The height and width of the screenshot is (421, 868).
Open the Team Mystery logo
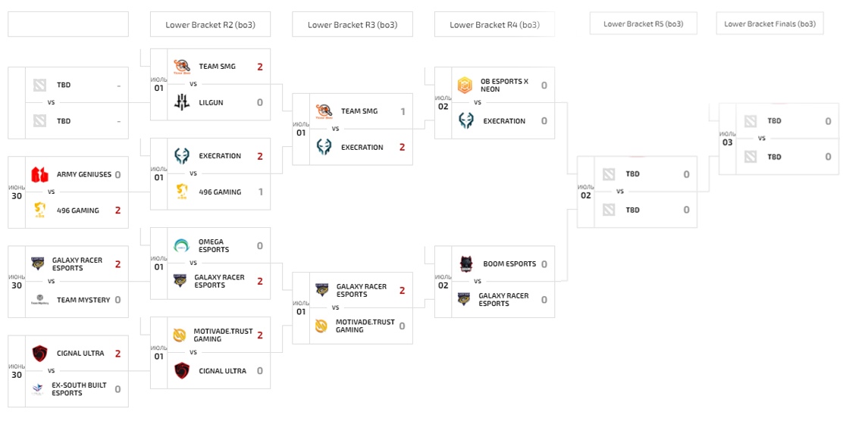click(x=39, y=301)
